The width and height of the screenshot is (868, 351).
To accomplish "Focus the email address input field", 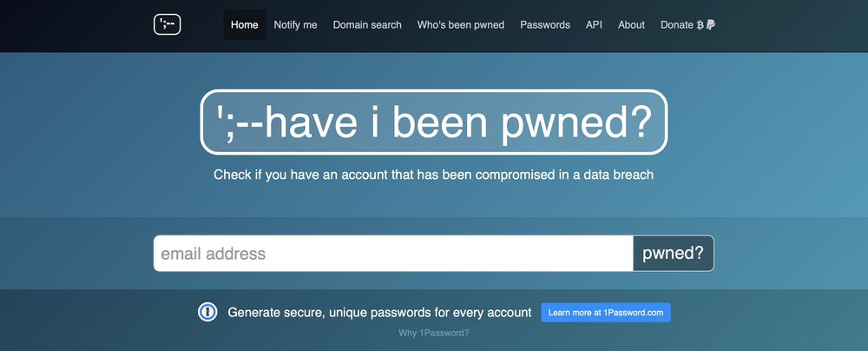I will [x=393, y=254].
